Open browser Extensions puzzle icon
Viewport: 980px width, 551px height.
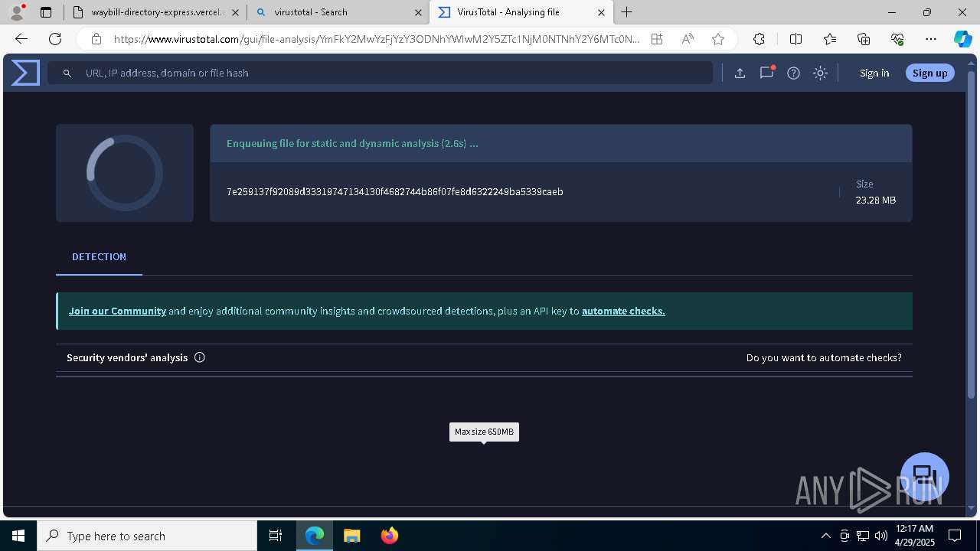point(759,39)
